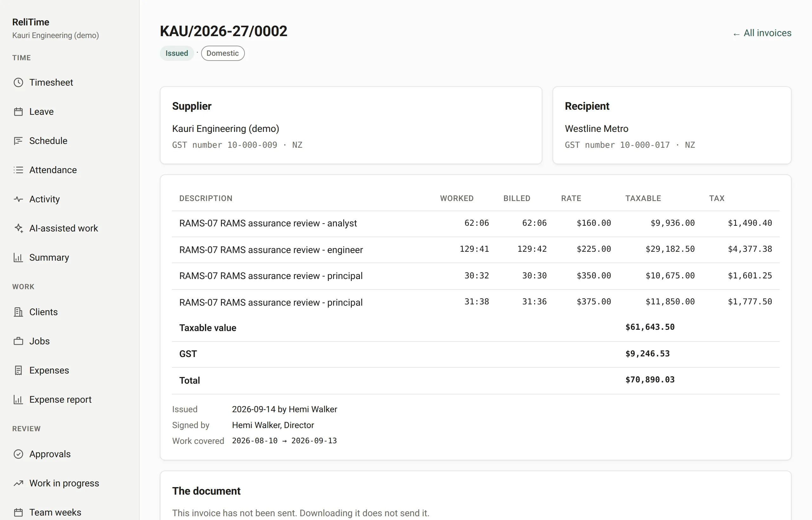
Task: Select the engineer line item description
Action: click(x=271, y=250)
